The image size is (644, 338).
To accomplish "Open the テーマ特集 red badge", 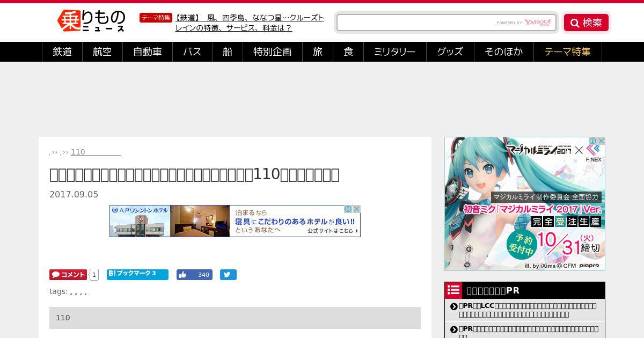I will point(156,18).
